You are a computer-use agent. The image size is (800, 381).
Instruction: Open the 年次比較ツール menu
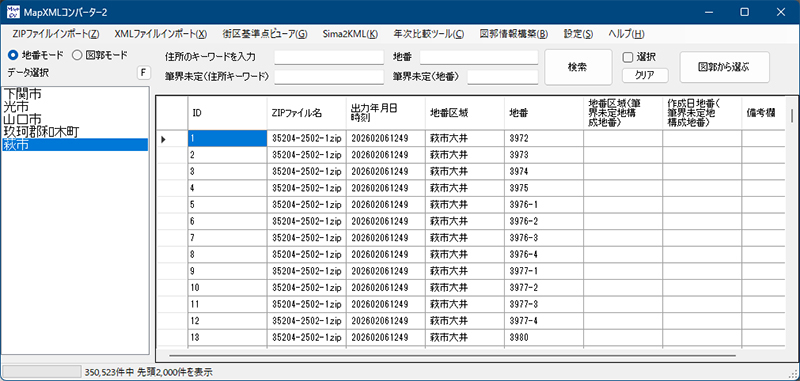(429, 34)
